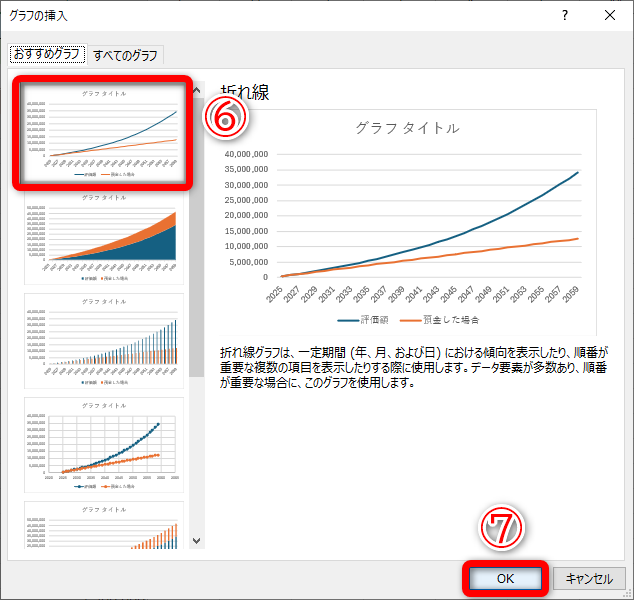Click the scroll down arrow of chart list
The height and width of the screenshot is (600, 634).
coord(197,541)
